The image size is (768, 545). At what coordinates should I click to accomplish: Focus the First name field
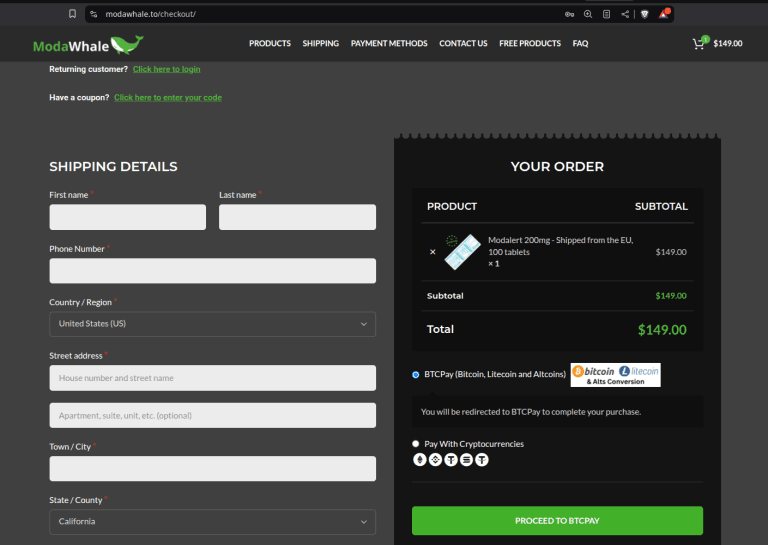pos(127,217)
